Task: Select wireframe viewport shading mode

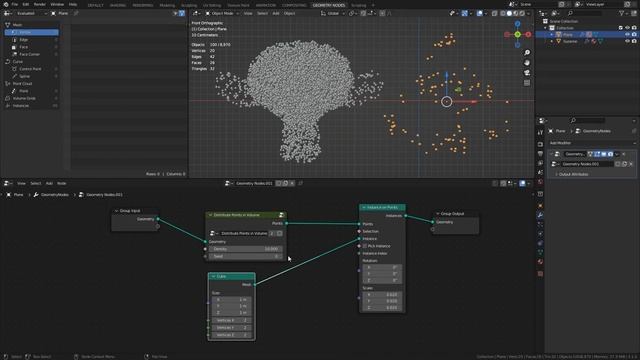Action: 503,13
